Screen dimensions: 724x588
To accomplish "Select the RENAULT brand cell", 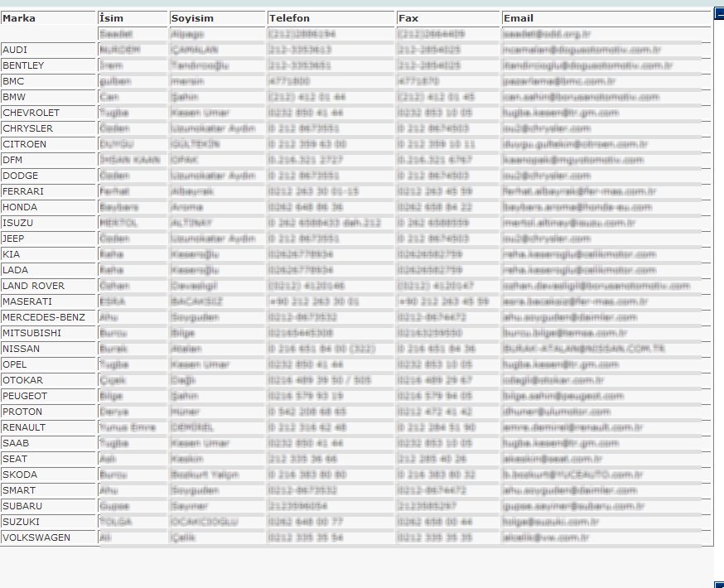I will 48,427.
